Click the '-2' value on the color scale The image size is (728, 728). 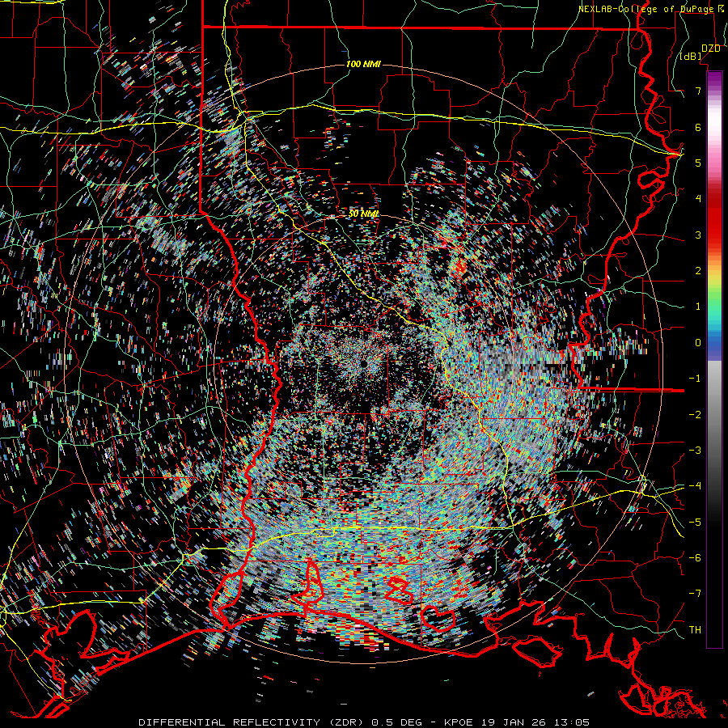[x=695, y=415]
